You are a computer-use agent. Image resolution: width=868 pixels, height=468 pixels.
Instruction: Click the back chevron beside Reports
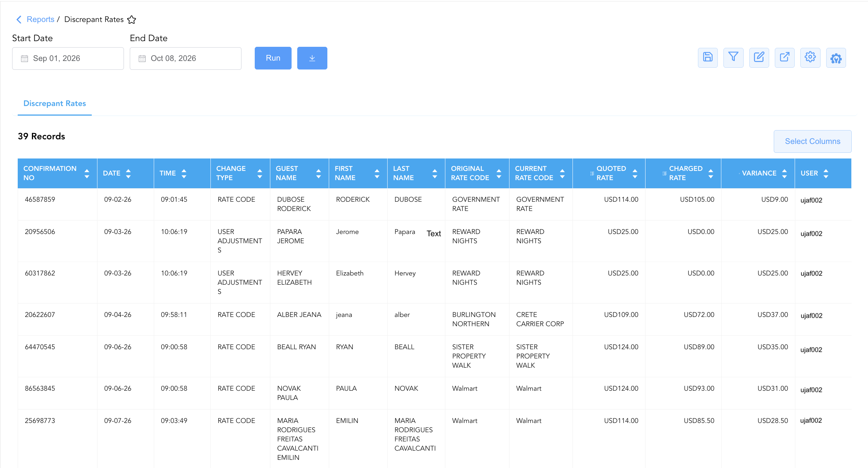(19, 19)
